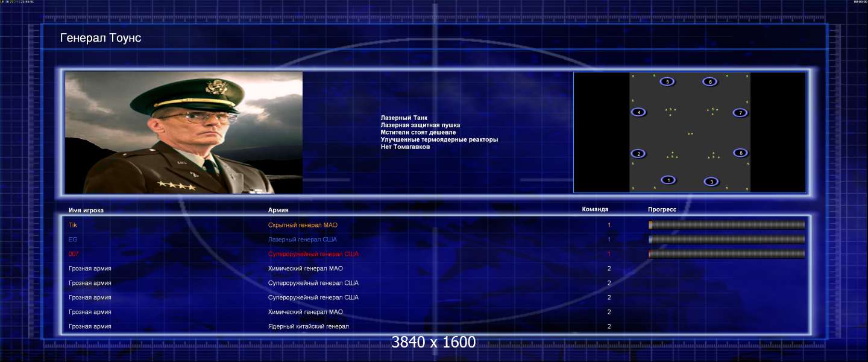Click start position 3 on the minimap
The image size is (868, 362).
(711, 182)
